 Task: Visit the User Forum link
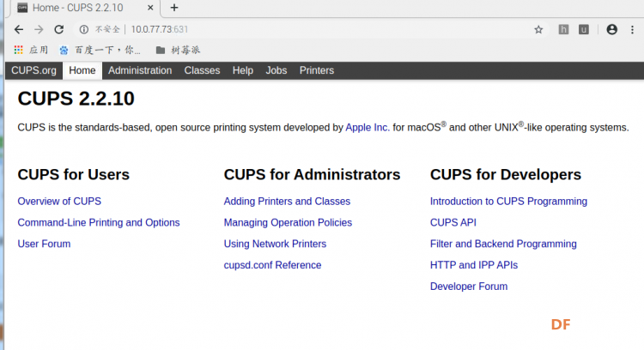[44, 244]
